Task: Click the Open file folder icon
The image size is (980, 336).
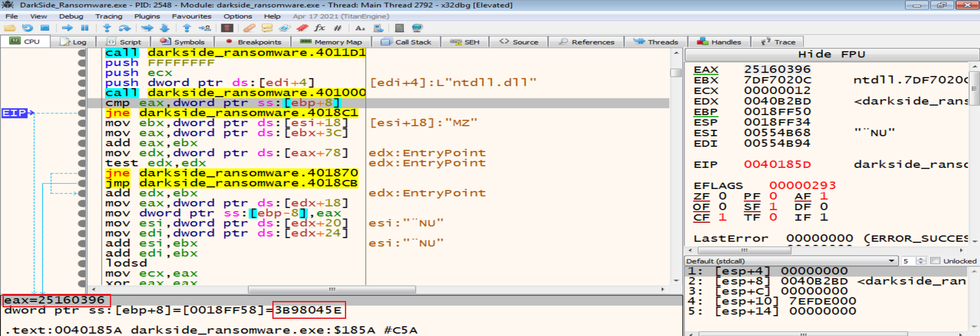Action: click(9, 28)
